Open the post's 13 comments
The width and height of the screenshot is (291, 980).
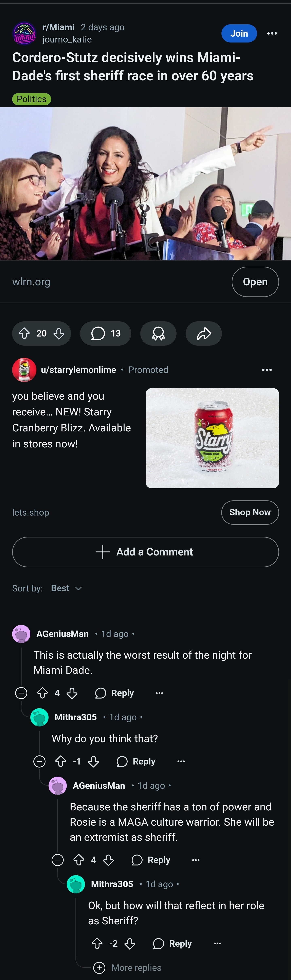pos(105,334)
